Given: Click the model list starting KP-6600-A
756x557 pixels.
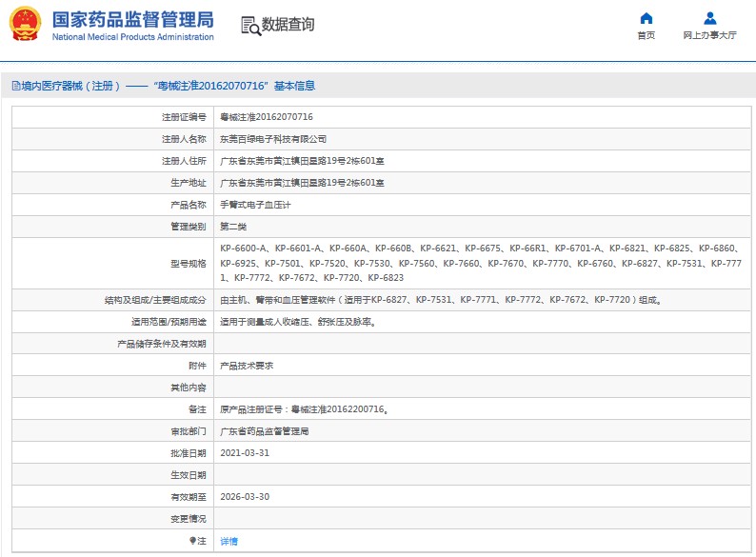Looking at the screenshot, I should 481,263.
